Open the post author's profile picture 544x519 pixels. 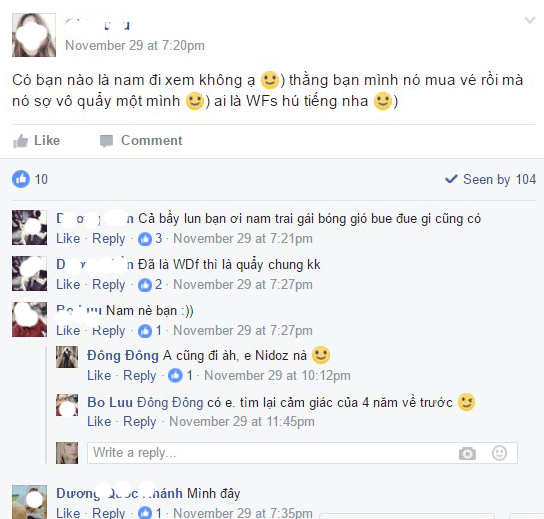[34, 35]
